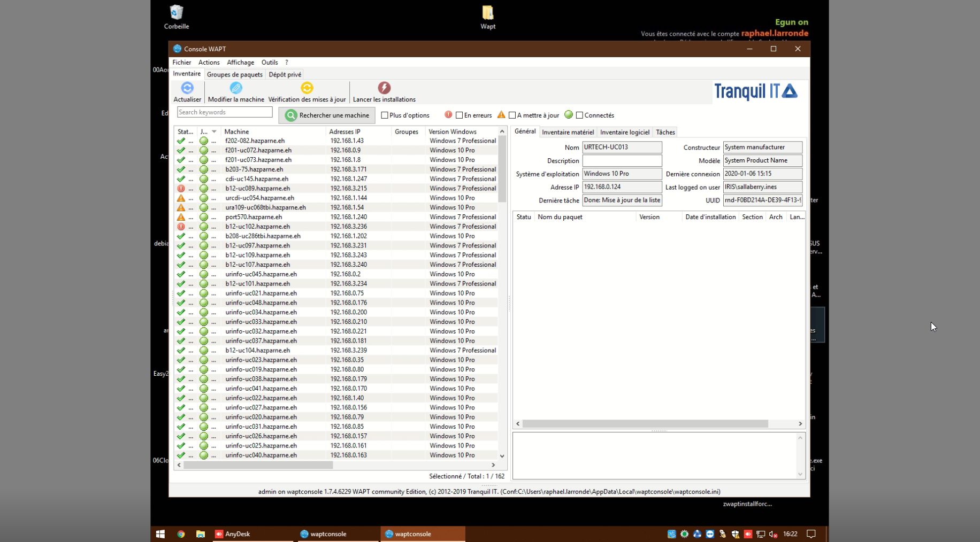980x542 pixels.
Task: Click the warning icon of urcdi-uc054.hazparne.eh
Action: (x=181, y=198)
